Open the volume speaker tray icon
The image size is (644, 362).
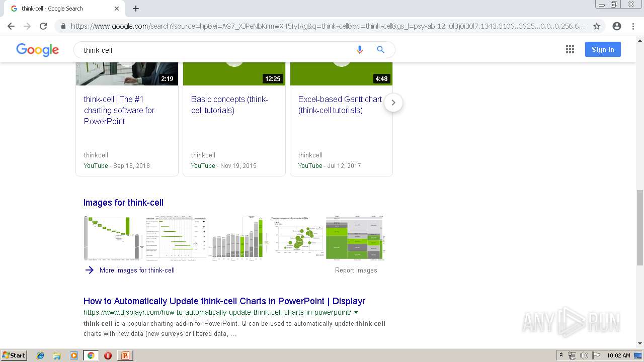(x=584, y=355)
